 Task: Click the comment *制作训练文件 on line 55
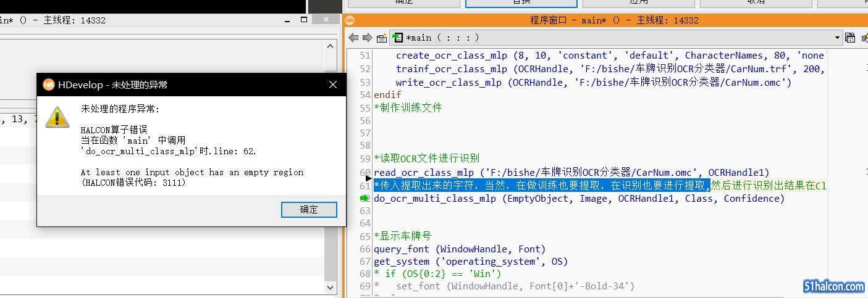coord(408,107)
